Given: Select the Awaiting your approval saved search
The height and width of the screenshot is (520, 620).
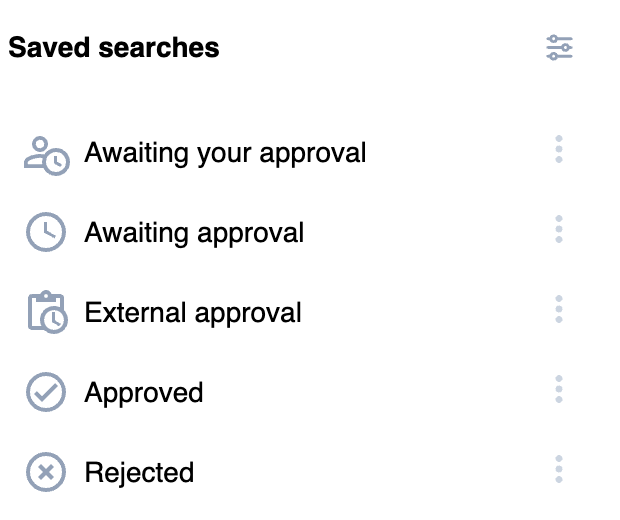Looking at the screenshot, I should click(x=225, y=153).
